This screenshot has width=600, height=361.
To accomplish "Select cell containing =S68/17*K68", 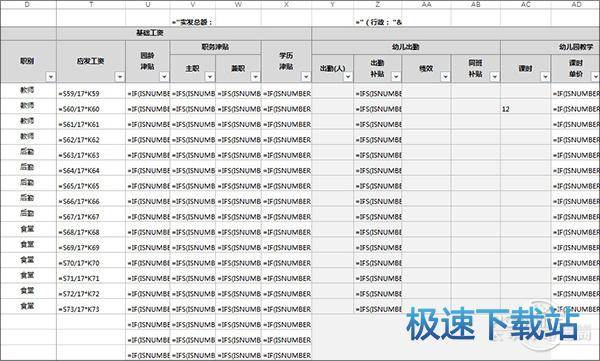I will (x=91, y=230).
